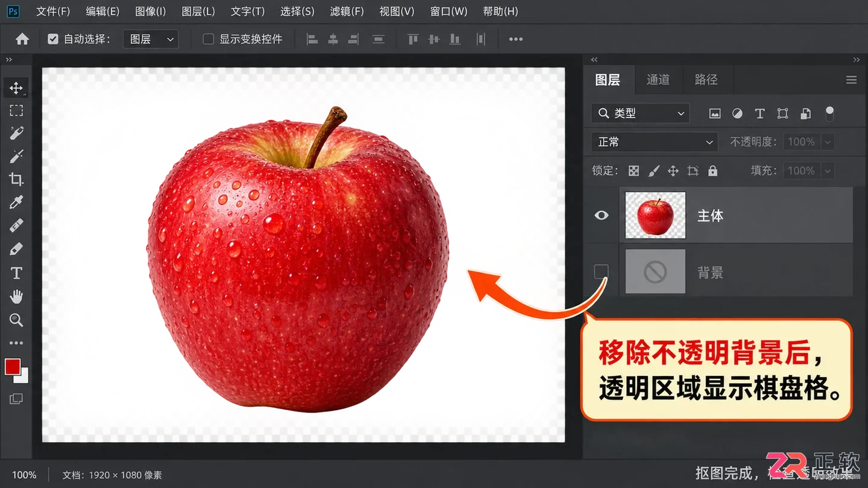This screenshot has height=488, width=868.
Task: Hide the 主体 layer eye icon
Action: pyautogui.click(x=602, y=215)
